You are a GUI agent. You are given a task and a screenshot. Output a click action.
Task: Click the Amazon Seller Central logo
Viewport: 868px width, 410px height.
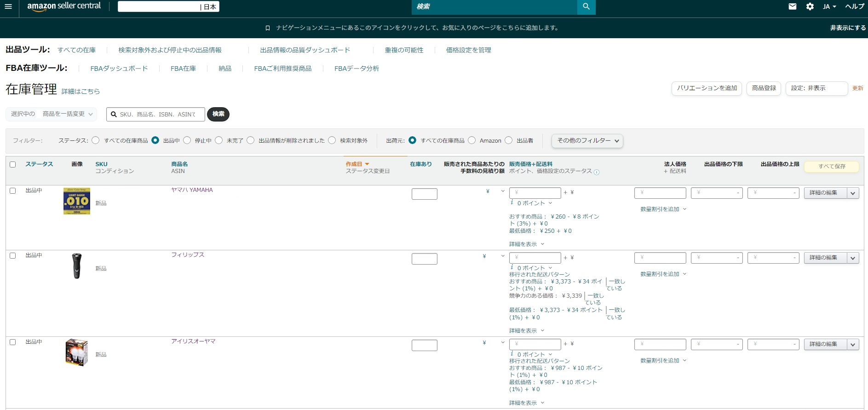[64, 6]
